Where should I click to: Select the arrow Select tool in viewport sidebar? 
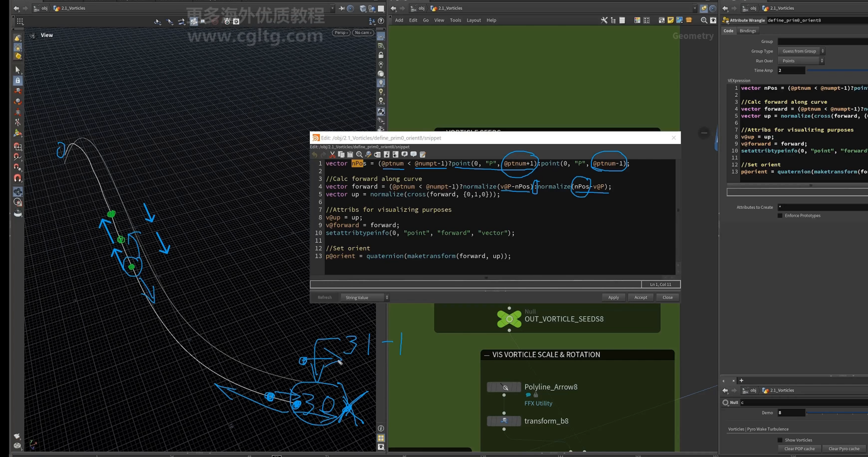point(18,70)
